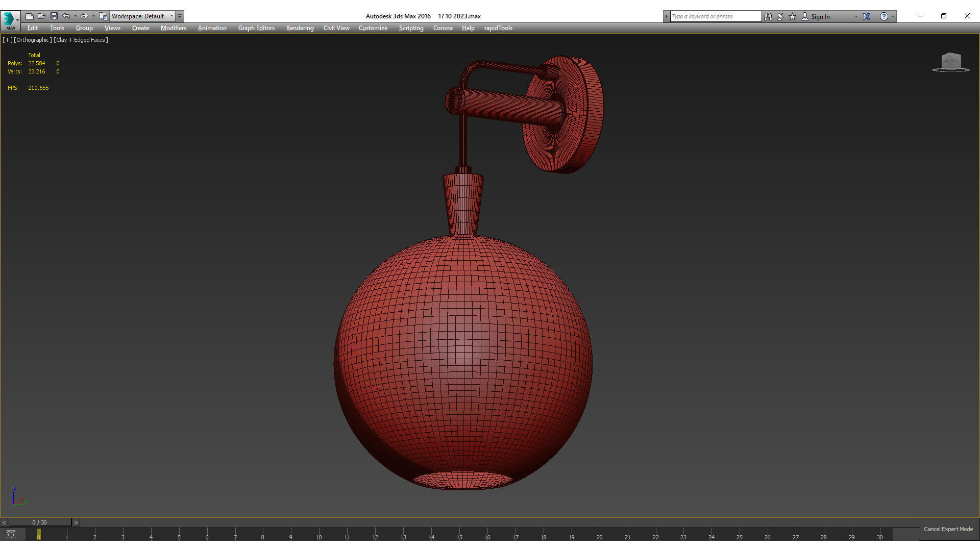Screen dimensions: 980x551
Task: Click the Sign In text link
Action: point(820,16)
